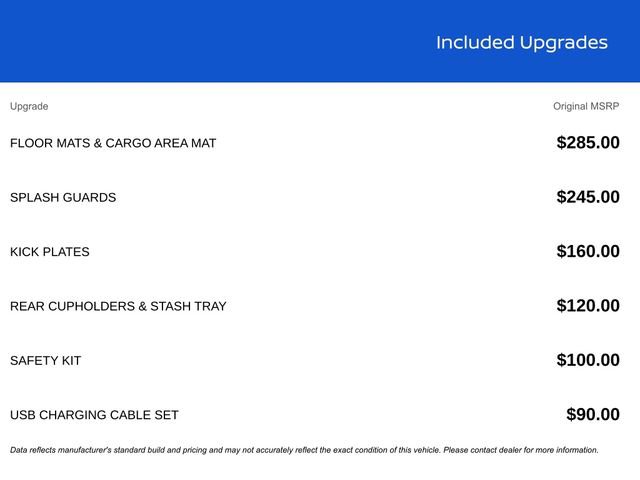Click the $160.00 price value
The width and height of the screenshot is (640, 480).
click(587, 252)
